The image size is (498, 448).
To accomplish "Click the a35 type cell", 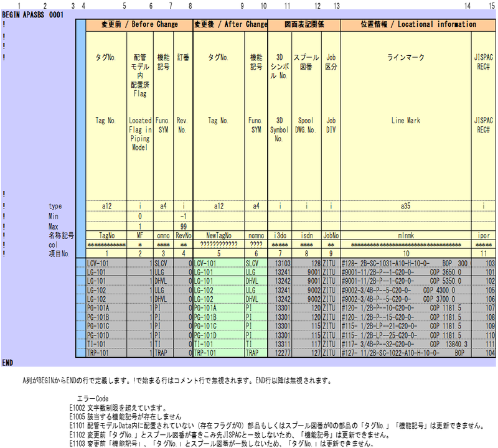I will point(405,205).
